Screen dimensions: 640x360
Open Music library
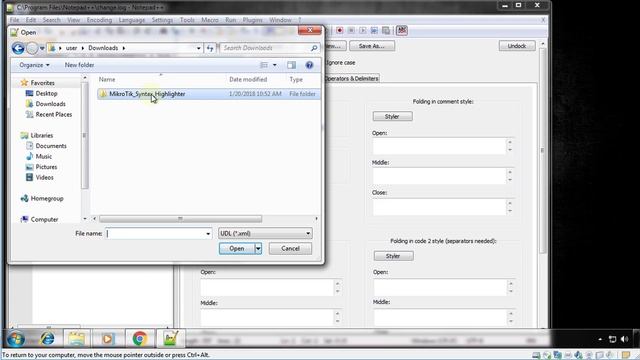(44, 157)
